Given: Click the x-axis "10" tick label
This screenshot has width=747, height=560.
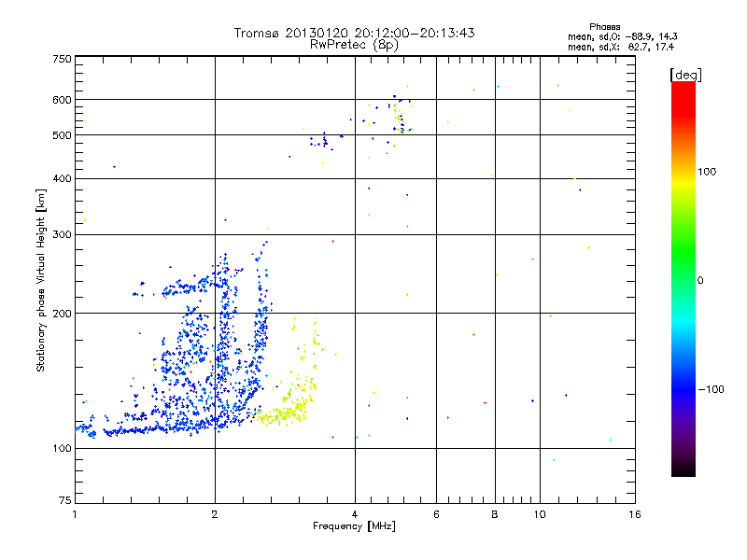Looking at the screenshot, I should 540,514.
